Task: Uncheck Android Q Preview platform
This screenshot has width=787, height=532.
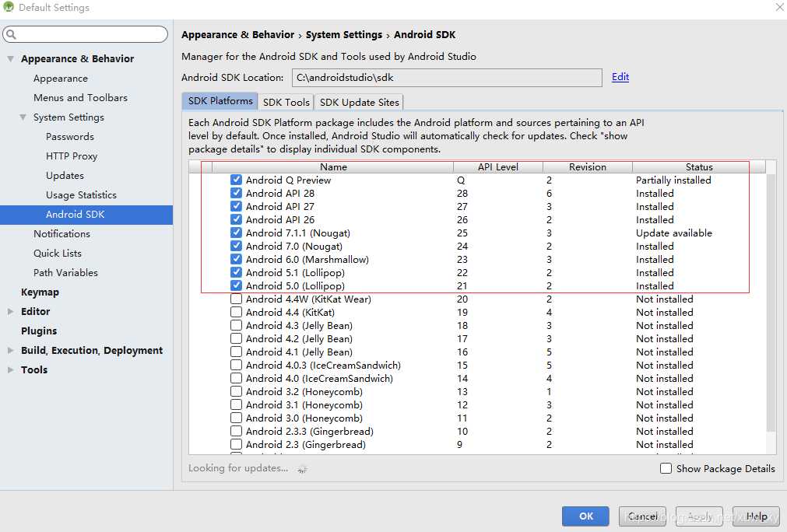Action: (236, 180)
